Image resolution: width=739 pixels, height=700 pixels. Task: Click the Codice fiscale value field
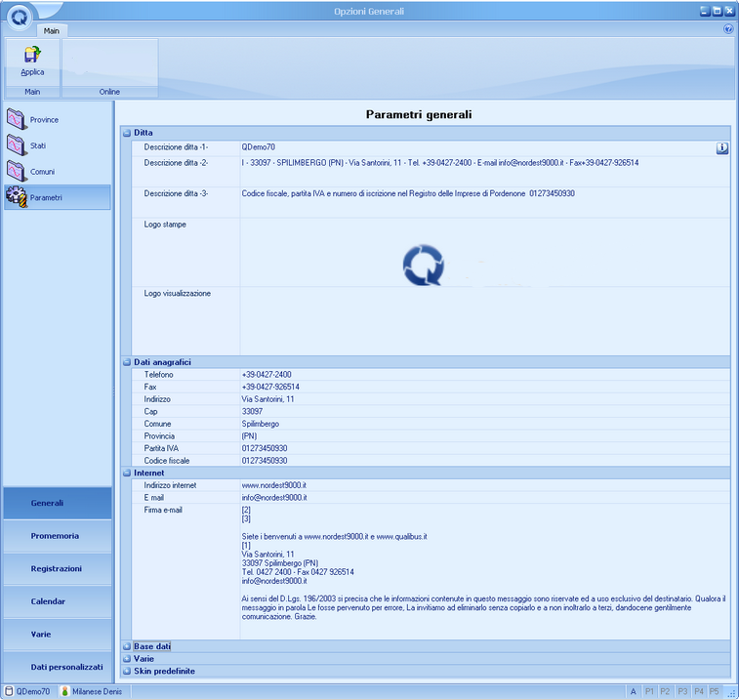[485, 461]
